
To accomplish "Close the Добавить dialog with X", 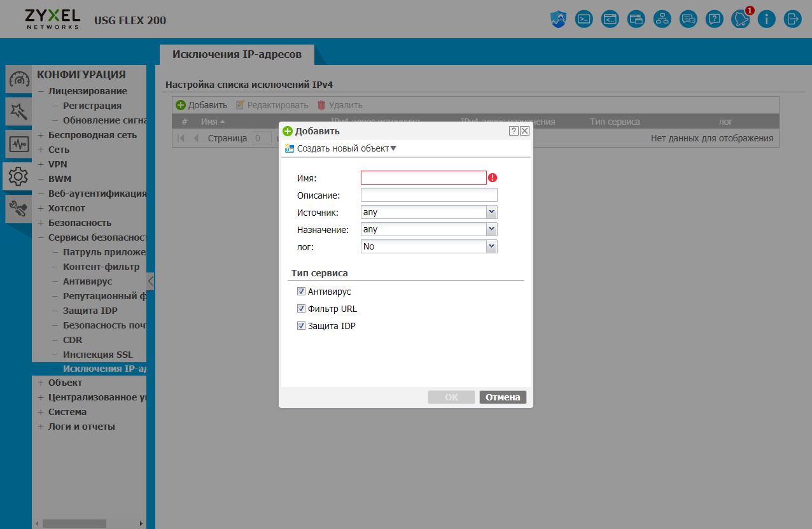I will point(524,130).
